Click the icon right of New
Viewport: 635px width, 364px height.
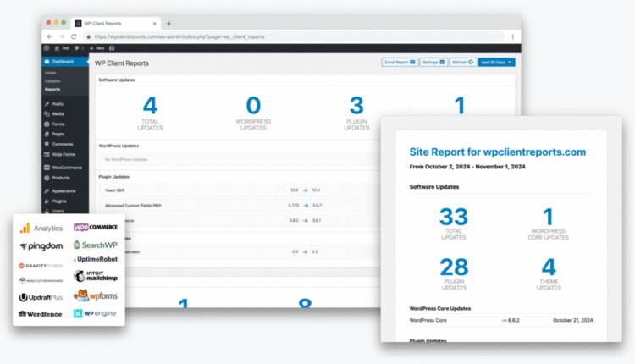pos(112,48)
